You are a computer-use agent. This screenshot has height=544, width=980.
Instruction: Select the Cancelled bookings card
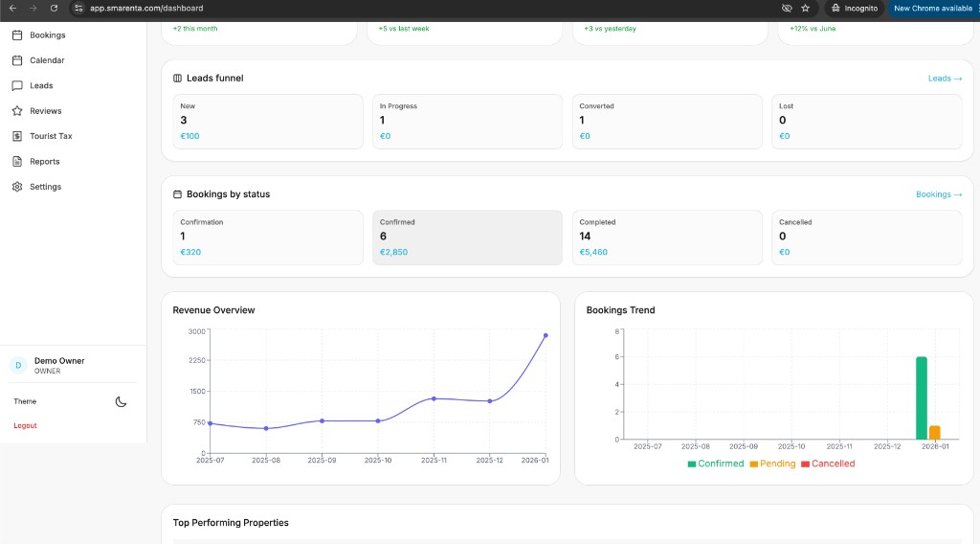click(867, 238)
